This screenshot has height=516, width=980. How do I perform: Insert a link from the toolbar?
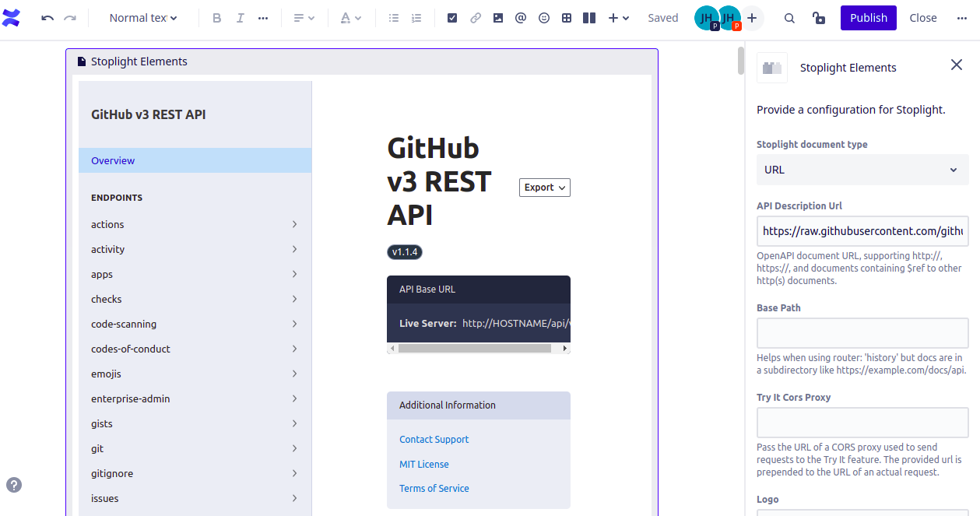[x=476, y=18]
